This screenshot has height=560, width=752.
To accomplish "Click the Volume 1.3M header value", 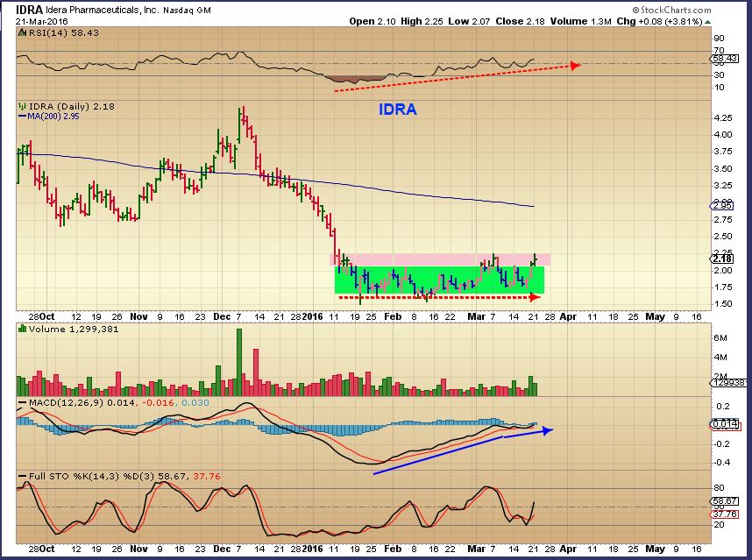I will pos(581,21).
